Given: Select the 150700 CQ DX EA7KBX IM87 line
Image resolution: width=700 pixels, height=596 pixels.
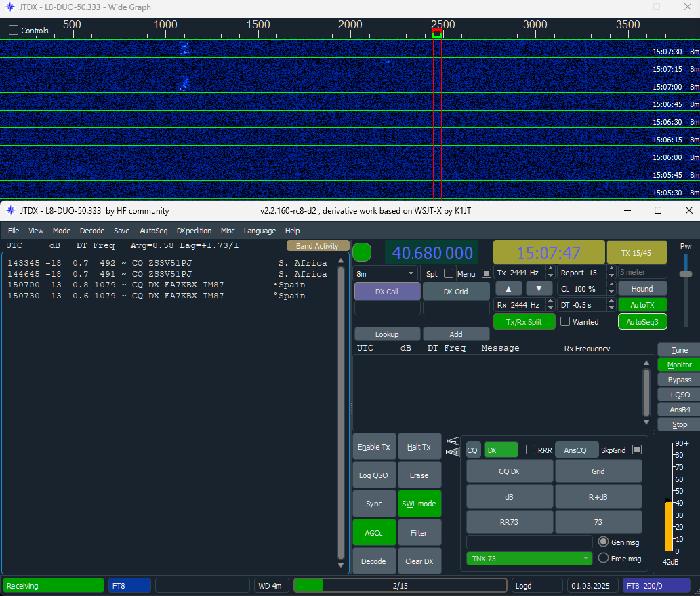Looking at the screenshot, I should point(167,285).
